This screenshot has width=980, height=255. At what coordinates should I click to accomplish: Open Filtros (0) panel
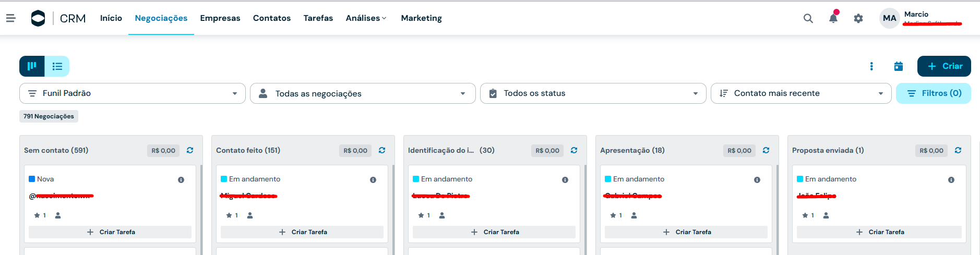[934, 93]
